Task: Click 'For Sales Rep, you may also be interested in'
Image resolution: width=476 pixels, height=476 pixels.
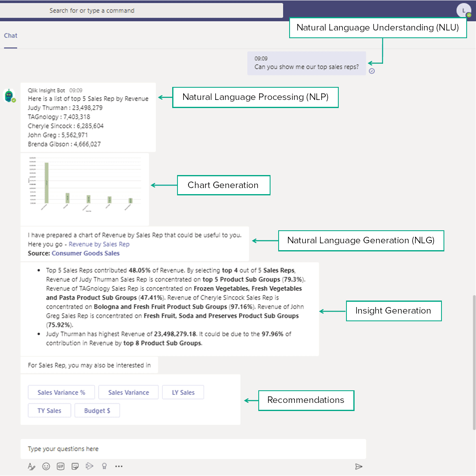Action: (x=89, y=365)
